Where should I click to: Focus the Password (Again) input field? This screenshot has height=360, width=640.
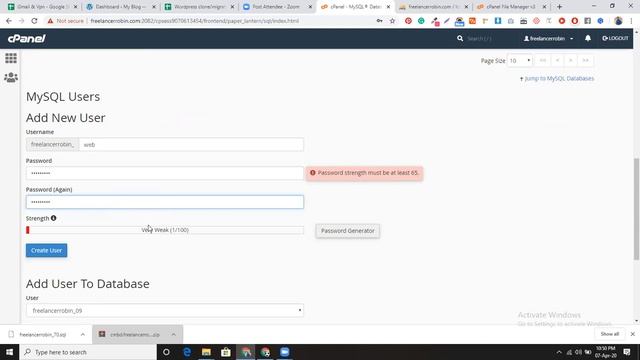[x=165, y=202]
